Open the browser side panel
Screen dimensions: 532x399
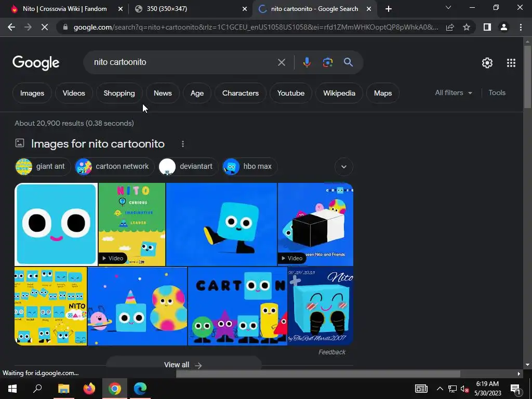click(487, 27)
